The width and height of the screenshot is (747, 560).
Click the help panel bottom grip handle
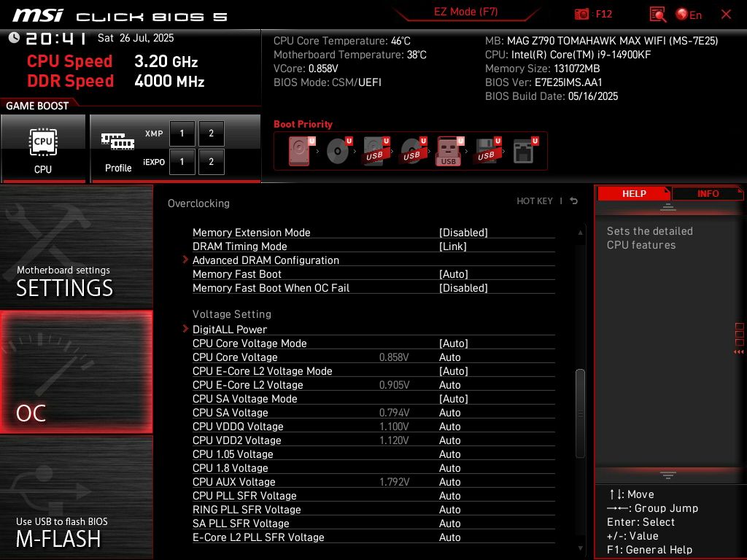click(x=668, y=475)
